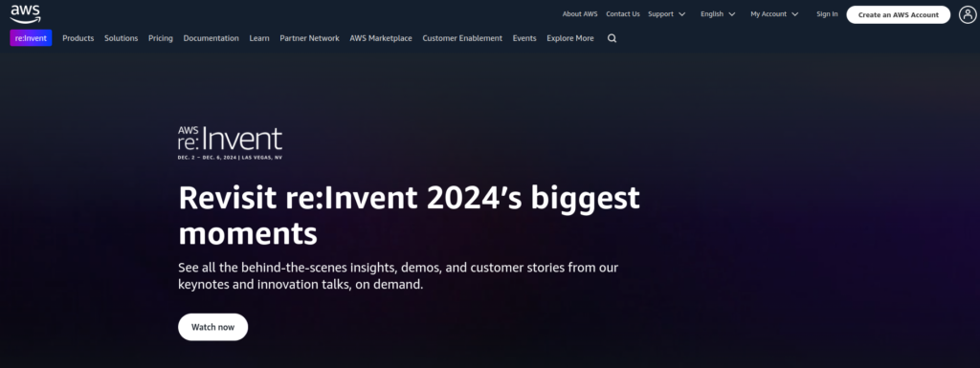Open the Documentation menu item
The width and height of the screenshot is (980, 368).
(x=212, y=38)
